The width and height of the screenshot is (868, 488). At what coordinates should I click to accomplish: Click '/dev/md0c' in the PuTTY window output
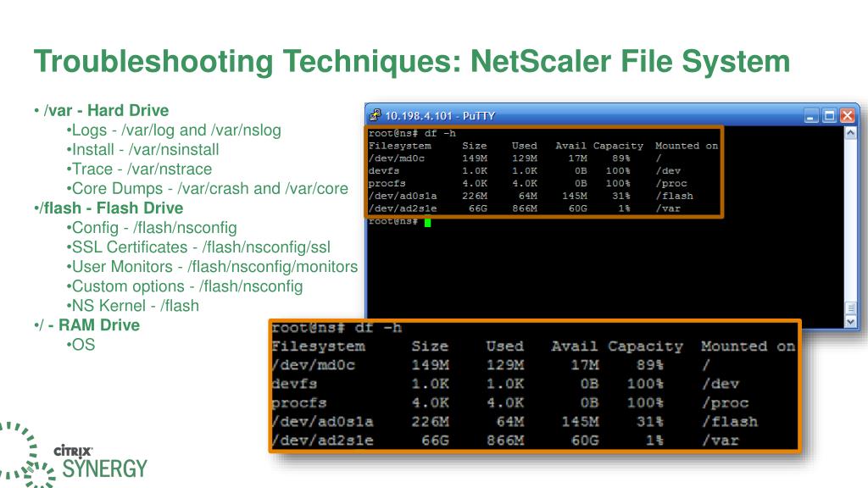[x=397, y=158]
